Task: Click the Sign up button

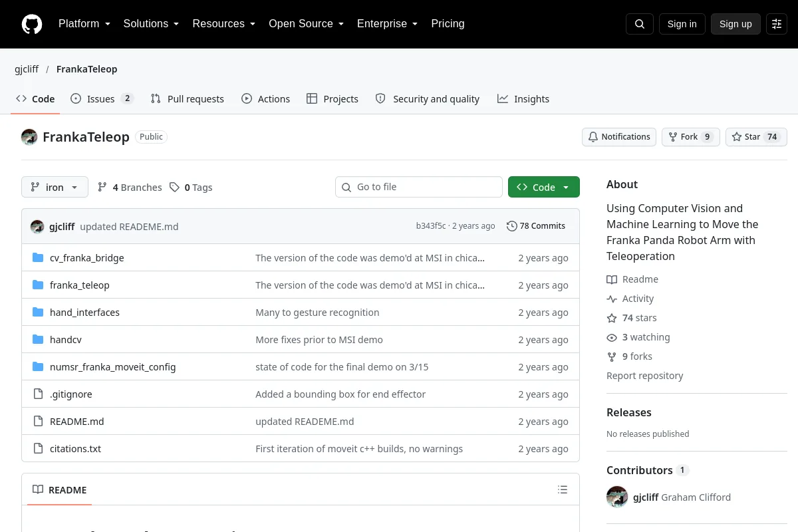Action: (735, 24)
